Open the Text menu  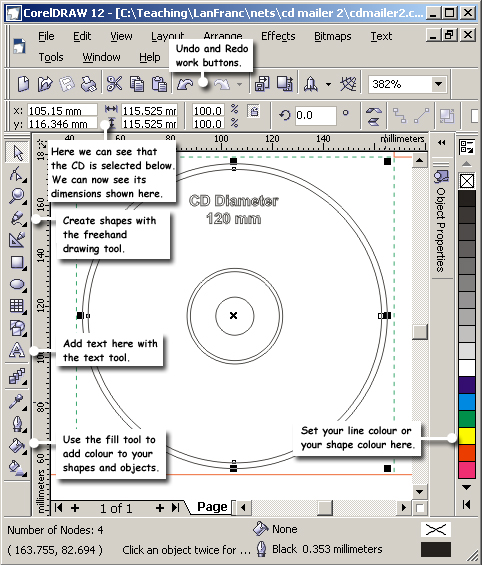pos(381,36)
